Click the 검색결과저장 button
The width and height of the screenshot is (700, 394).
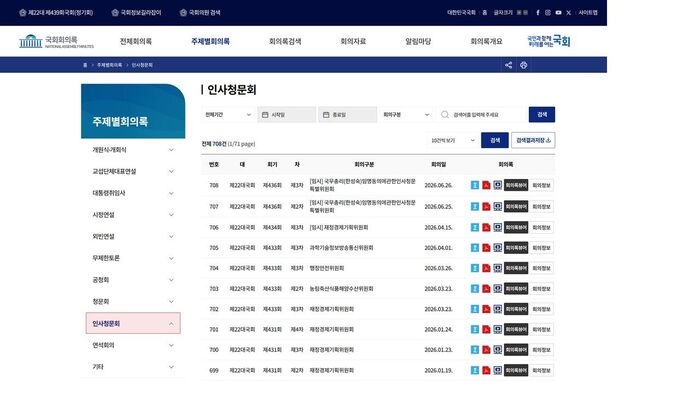[533, 141]
